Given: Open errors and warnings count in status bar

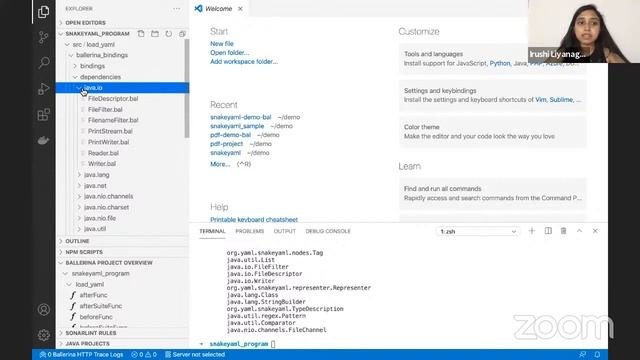Looking at the screenshot, I should coord(144,354).
